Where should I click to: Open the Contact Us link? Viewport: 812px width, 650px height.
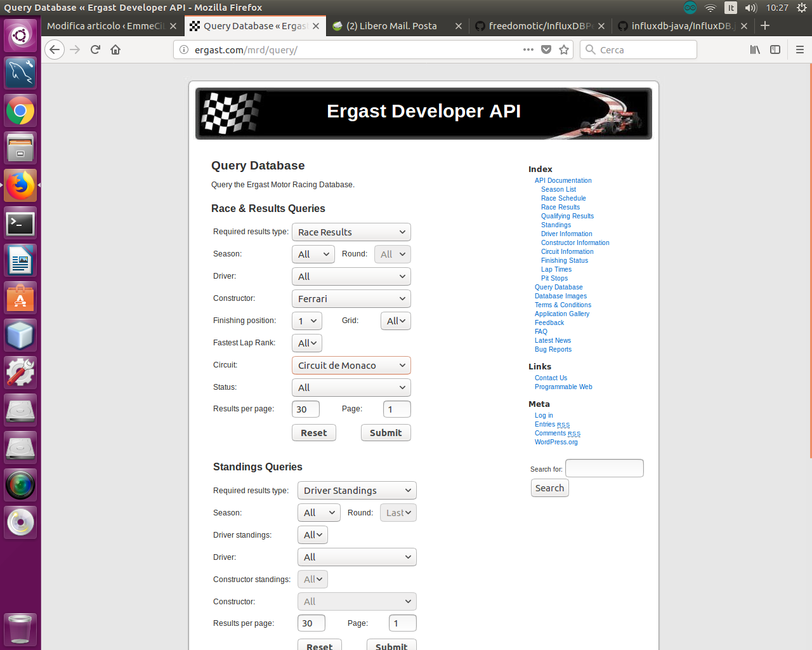click(551, 378)
